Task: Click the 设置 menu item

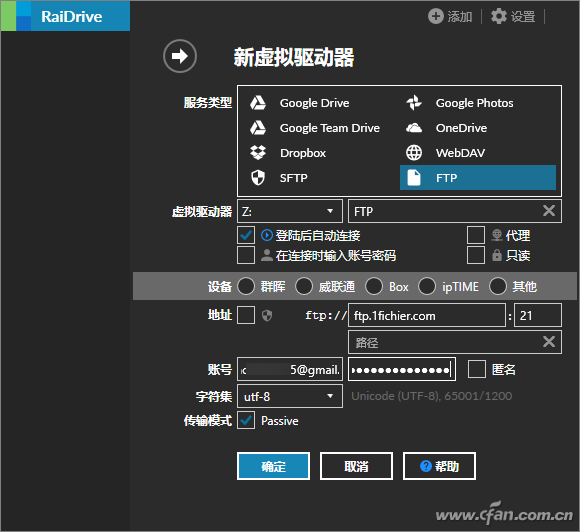Action: pyautogui.click(x=513, y=16)
